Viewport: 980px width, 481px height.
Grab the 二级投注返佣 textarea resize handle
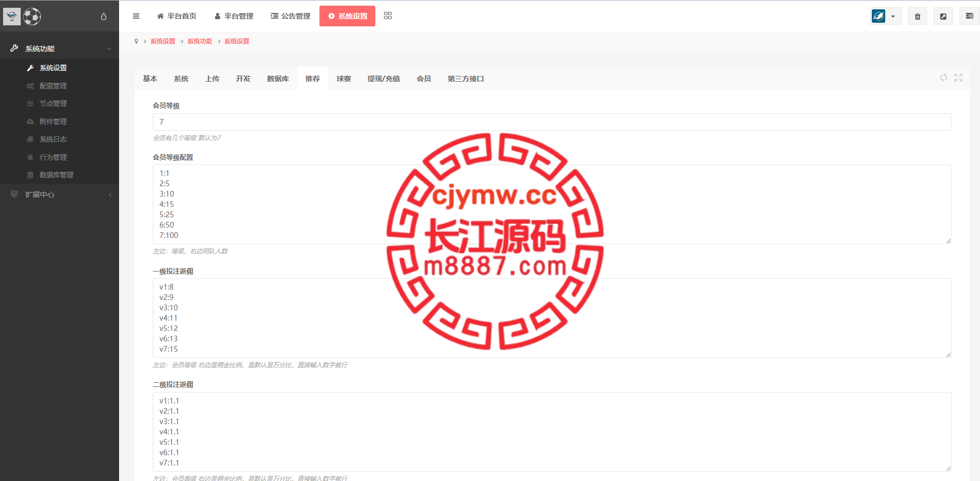pos(948,468)
